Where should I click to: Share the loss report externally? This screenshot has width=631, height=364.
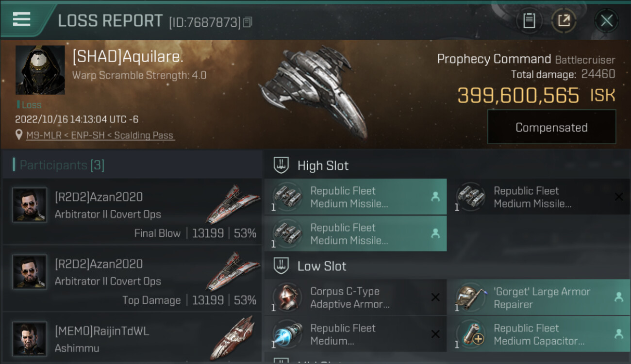click(564, 20)
